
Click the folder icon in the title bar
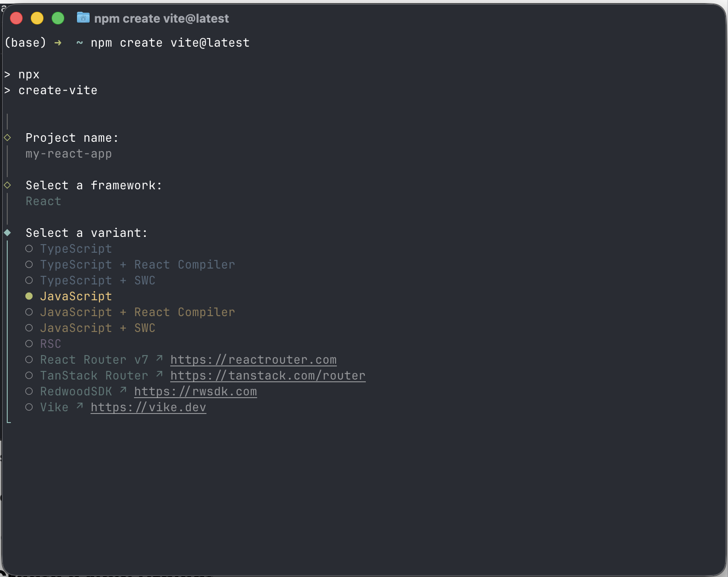coord(83,18)
